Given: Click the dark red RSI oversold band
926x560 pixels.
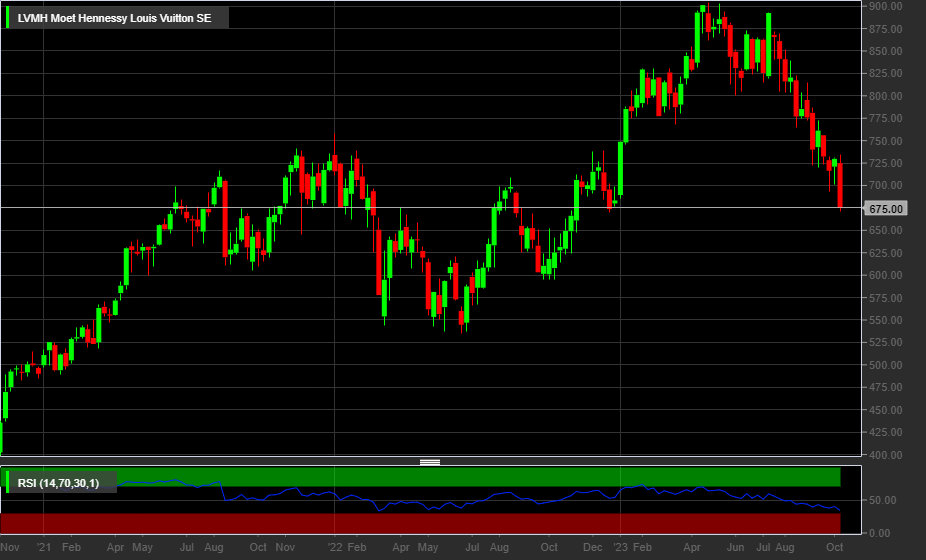Looking at the screenshot, I should click(x=420, y=523).
